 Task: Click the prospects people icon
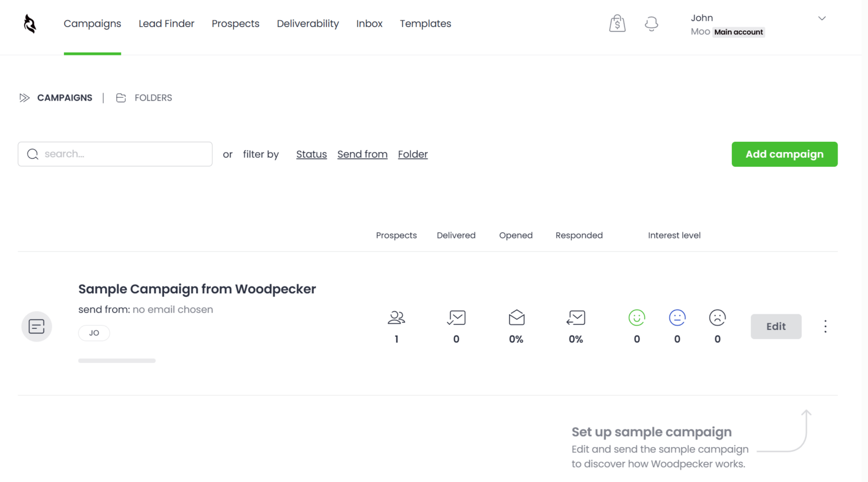396,318
